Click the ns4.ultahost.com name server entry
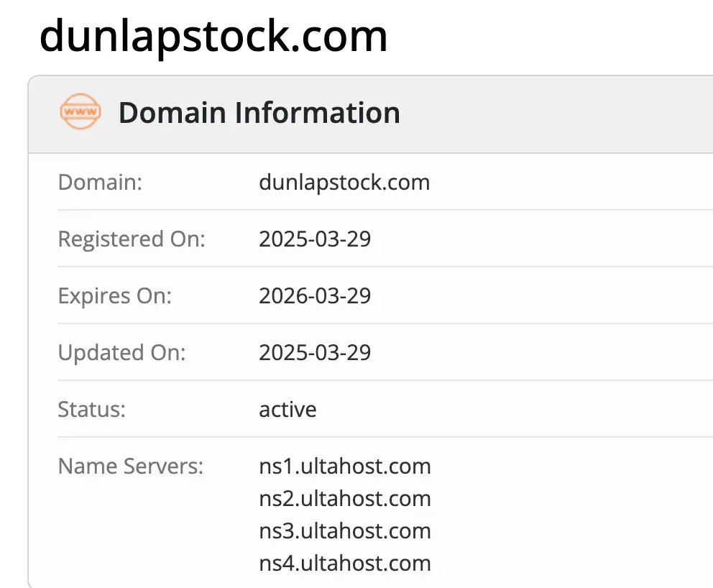The height and width of the screenshot is (588, 713). 344,564
